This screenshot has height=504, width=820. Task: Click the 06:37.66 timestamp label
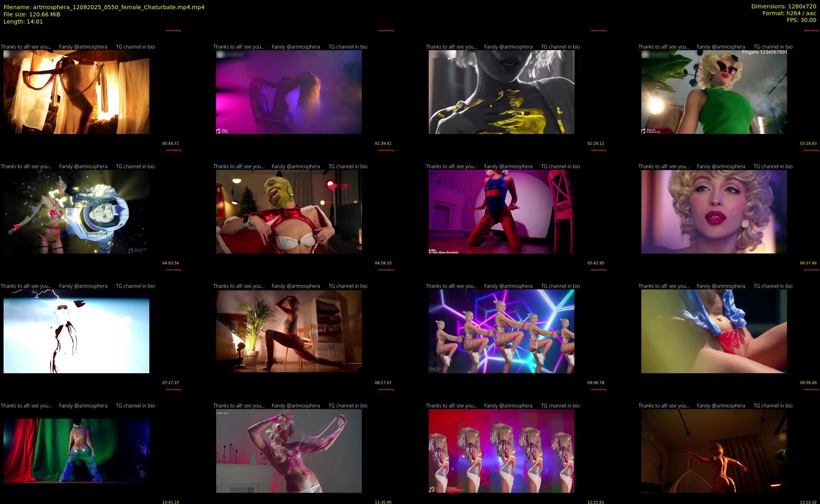point(808,263)
